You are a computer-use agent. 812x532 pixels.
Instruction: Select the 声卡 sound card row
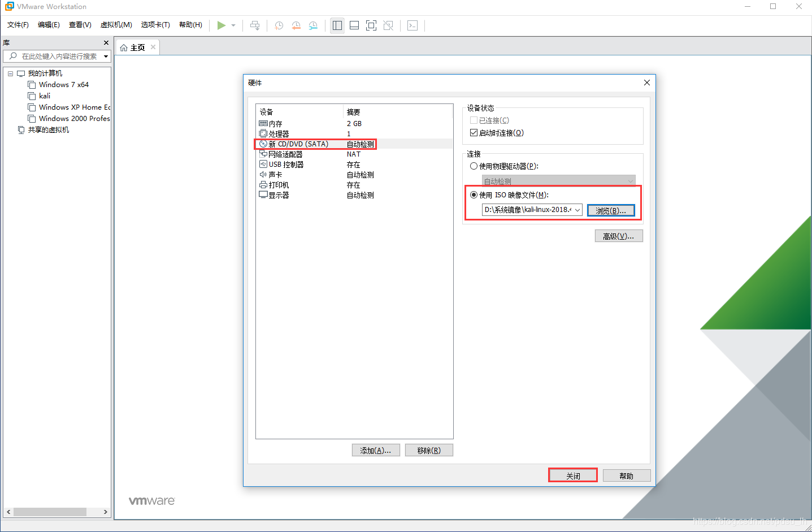(x=354, y=175)
